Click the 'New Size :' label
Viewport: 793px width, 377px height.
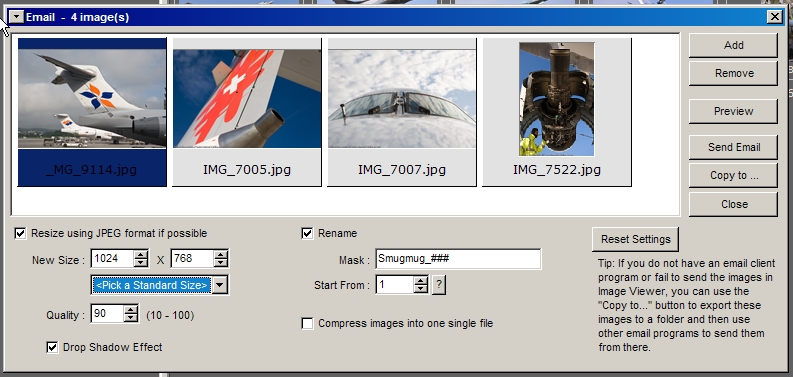59,260
